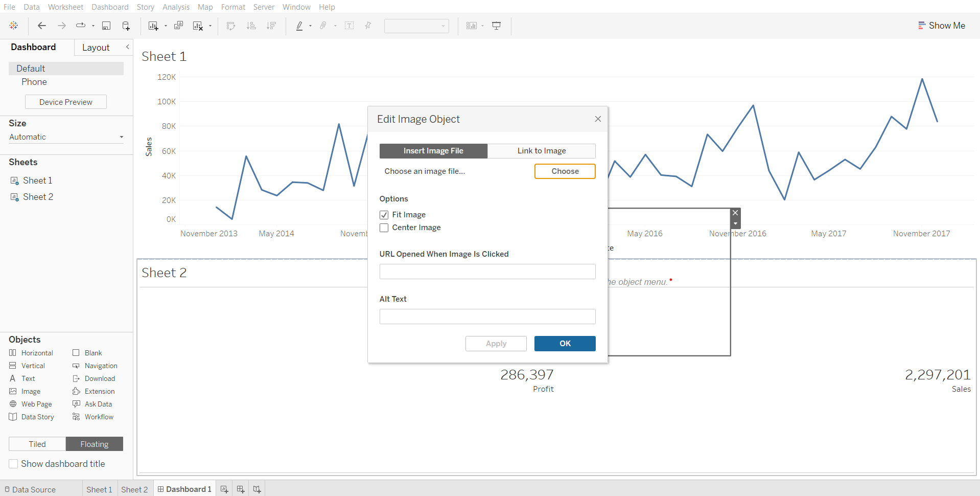980x496 pixels.
Task: Click the Presentation Mode icon
Action: (x=496, y=26)
